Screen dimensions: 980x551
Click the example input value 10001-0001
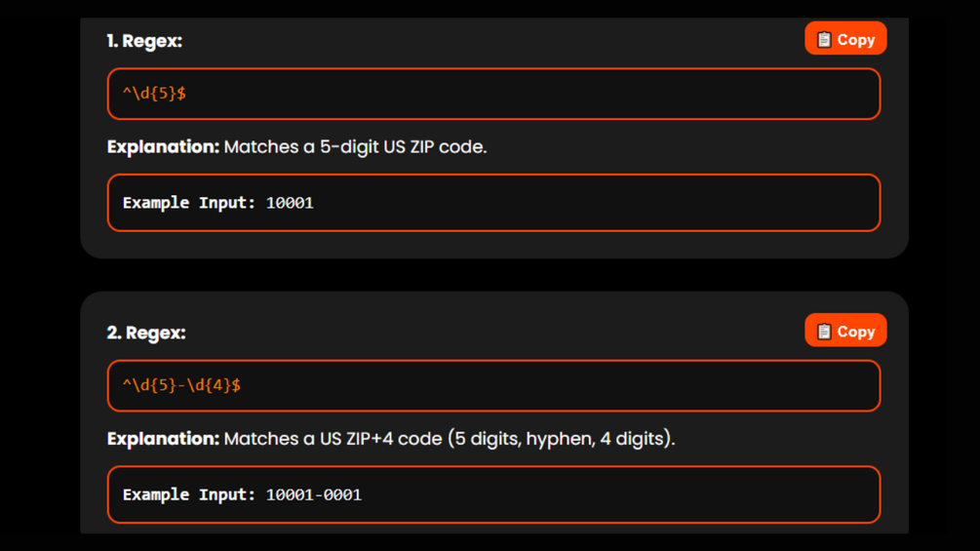313,494
